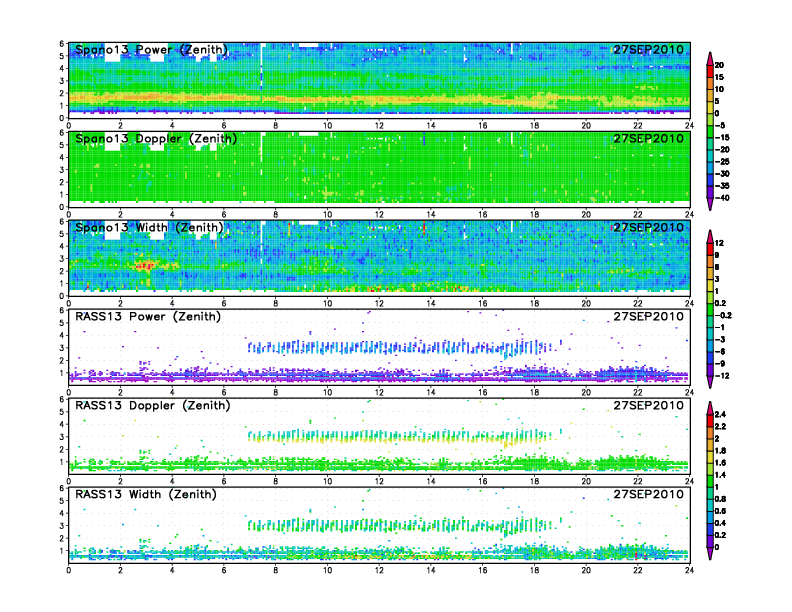Click the "-0.2" label on the middle colorbar

coord(724,315)
